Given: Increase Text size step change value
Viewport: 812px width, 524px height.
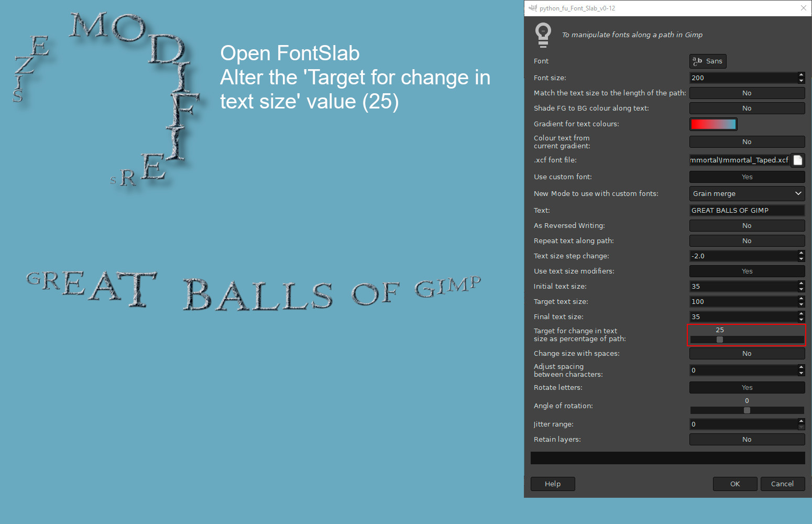Looking at the screenshot, I should coord(801,253).
